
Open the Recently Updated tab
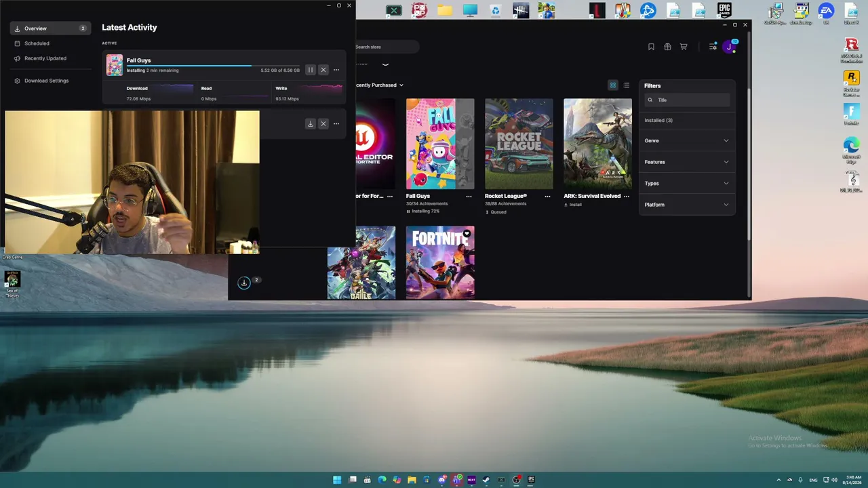(50, 58)
